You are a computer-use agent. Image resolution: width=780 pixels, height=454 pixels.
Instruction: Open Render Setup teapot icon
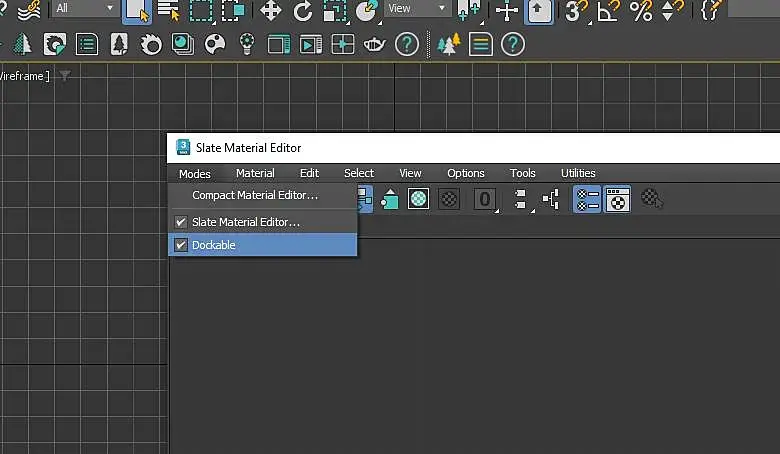(374, 45)
